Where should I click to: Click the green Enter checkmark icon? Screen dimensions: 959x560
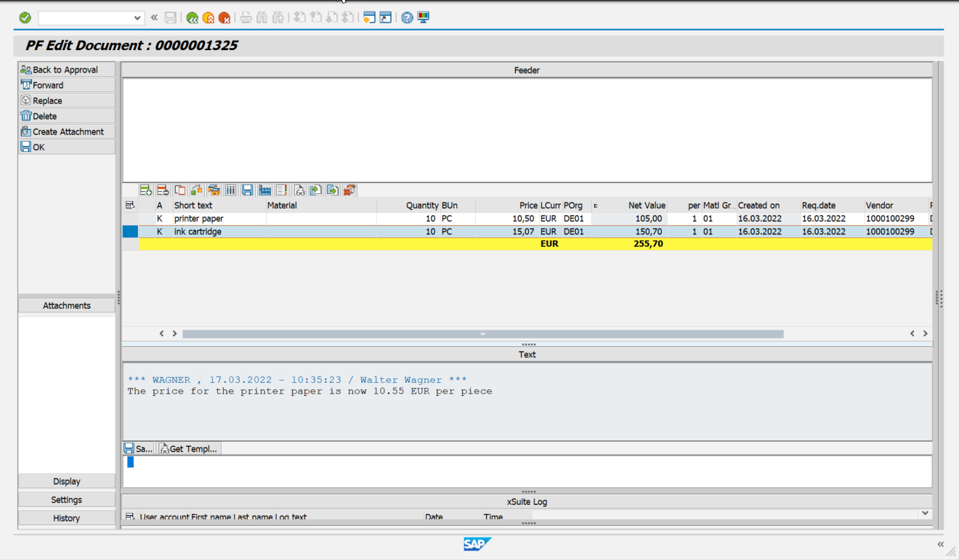[24, 17]
